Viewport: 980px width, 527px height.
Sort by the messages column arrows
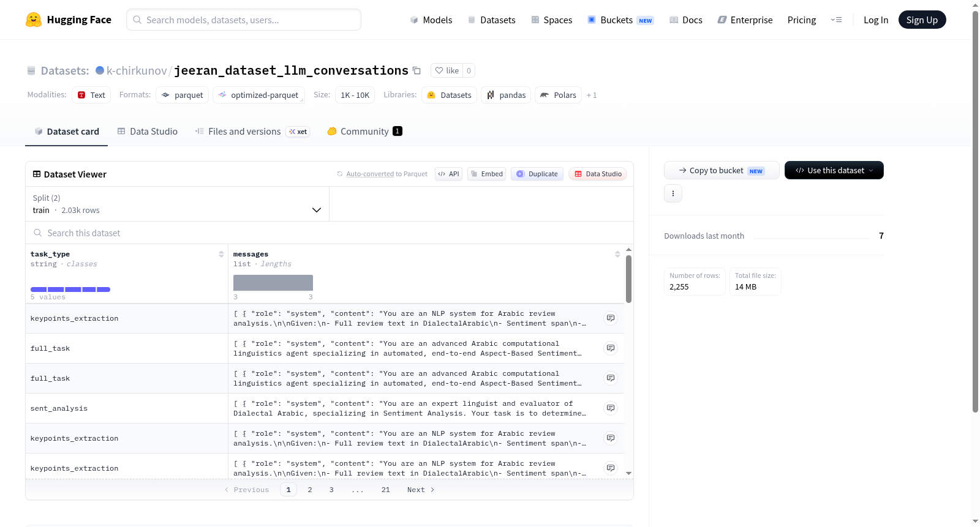pyautogui.click(x=617, y=254)
